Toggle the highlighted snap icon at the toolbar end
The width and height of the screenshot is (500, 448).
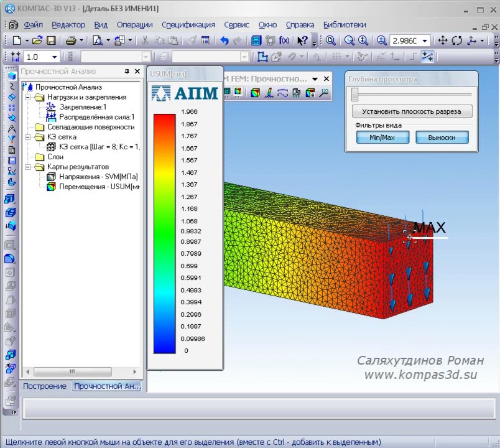[427, 57]
